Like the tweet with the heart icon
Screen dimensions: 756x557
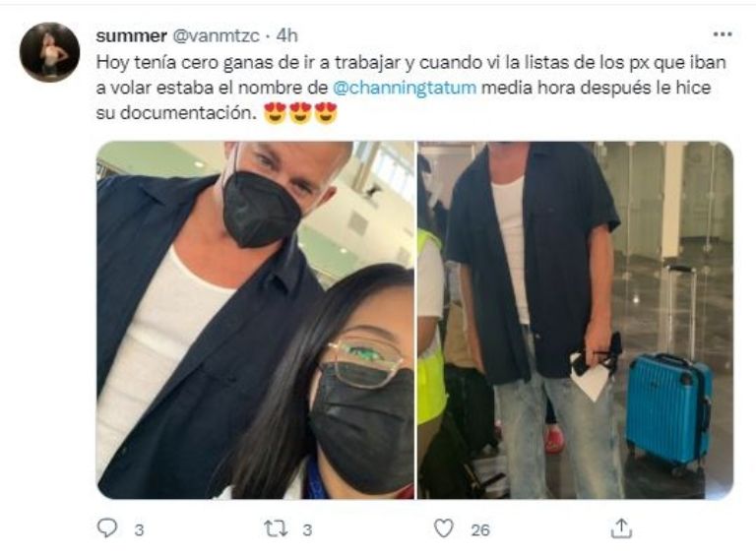pos(444,528)
